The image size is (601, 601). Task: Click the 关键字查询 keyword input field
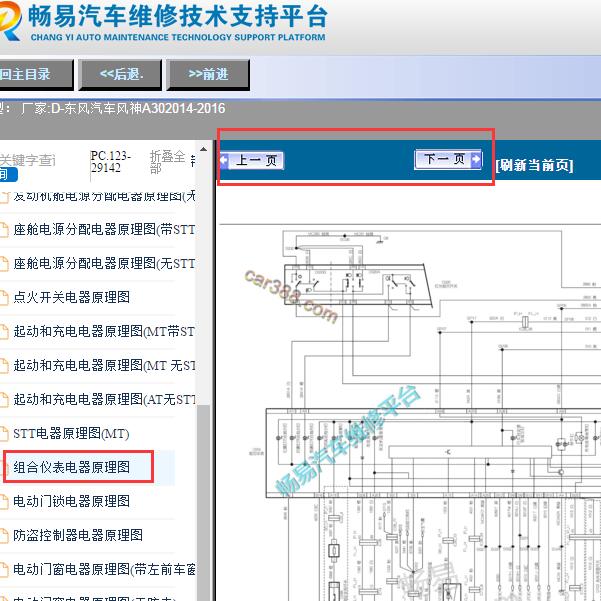click(x=28, y=160)
